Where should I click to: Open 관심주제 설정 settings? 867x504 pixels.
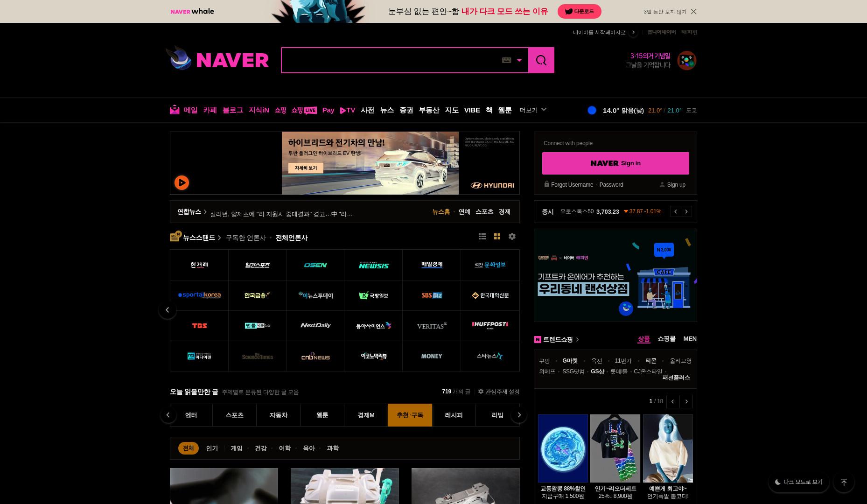(x=499, y=392)
